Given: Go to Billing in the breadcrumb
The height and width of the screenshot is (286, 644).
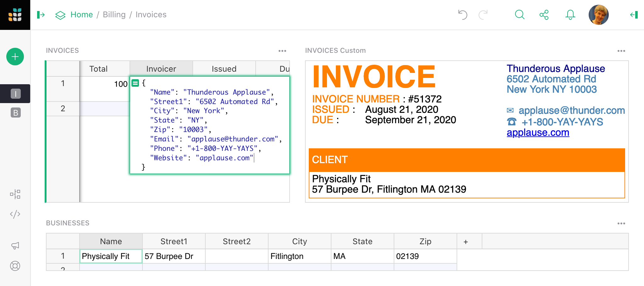Looking at the screenshot, I should pyautogui.click(x=114, y=14).
